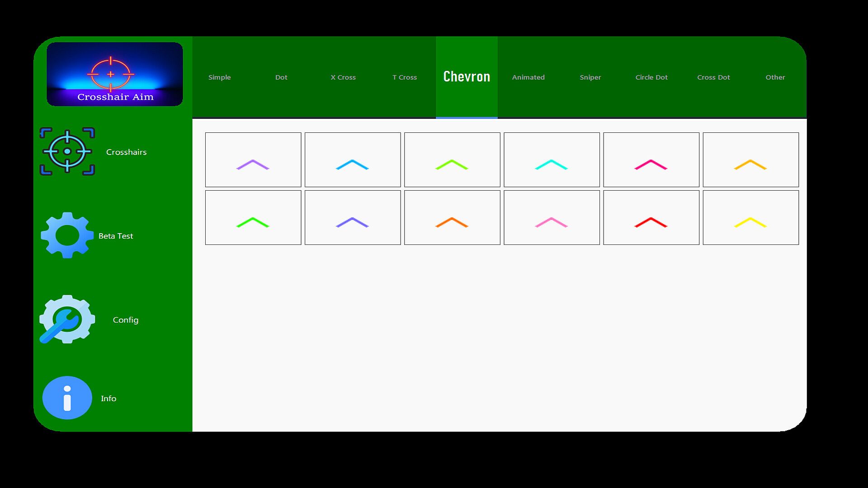Switch to the X Cross tab
This screenshot has width=868, height=488.
tap(343, 77)
